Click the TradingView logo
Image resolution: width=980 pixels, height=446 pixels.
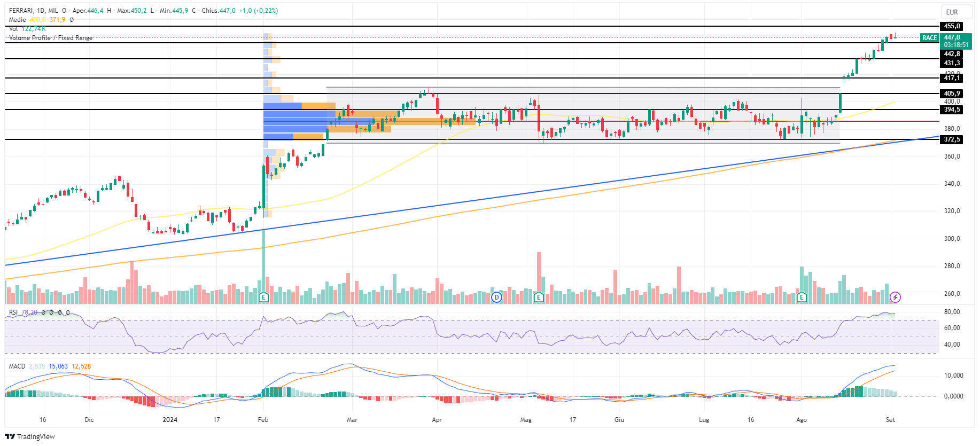pyautogui.click(x=30, y=436)
